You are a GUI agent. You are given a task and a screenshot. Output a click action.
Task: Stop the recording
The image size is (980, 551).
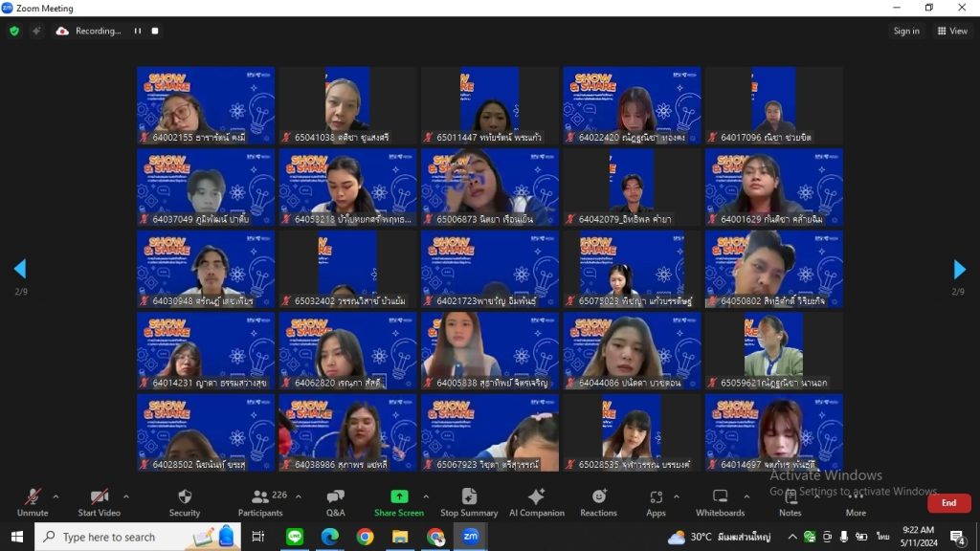pyautogui.click(x=155, y=31)
